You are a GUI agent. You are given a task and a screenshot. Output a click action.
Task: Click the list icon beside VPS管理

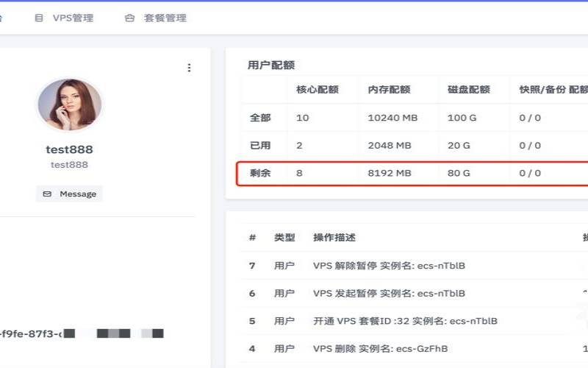pyautogui.click(x=39, y=18)
